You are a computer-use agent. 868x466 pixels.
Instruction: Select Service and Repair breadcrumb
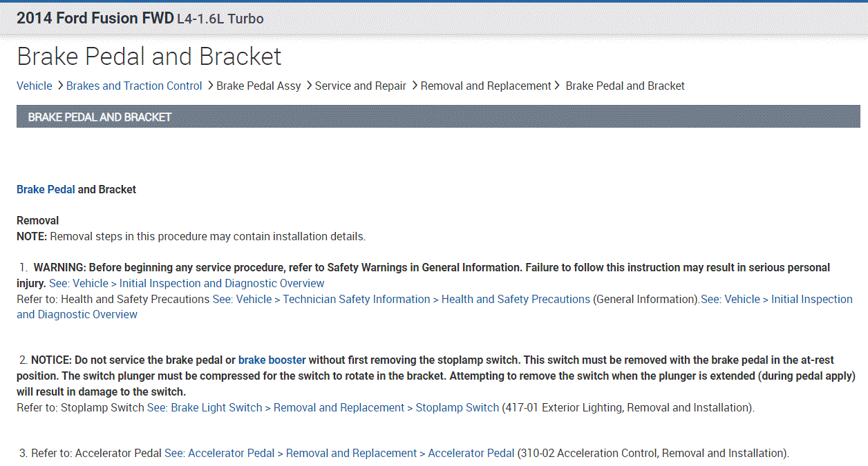tap(361, 86)
